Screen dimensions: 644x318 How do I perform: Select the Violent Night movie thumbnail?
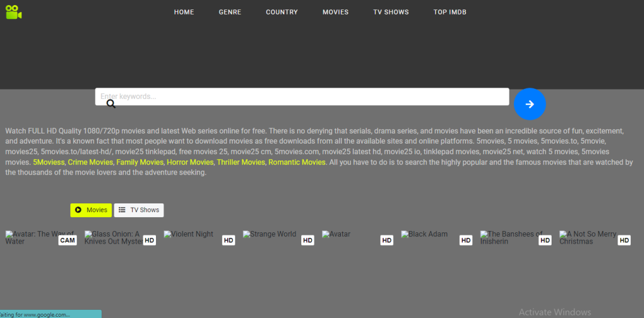[x=189, y=234]
